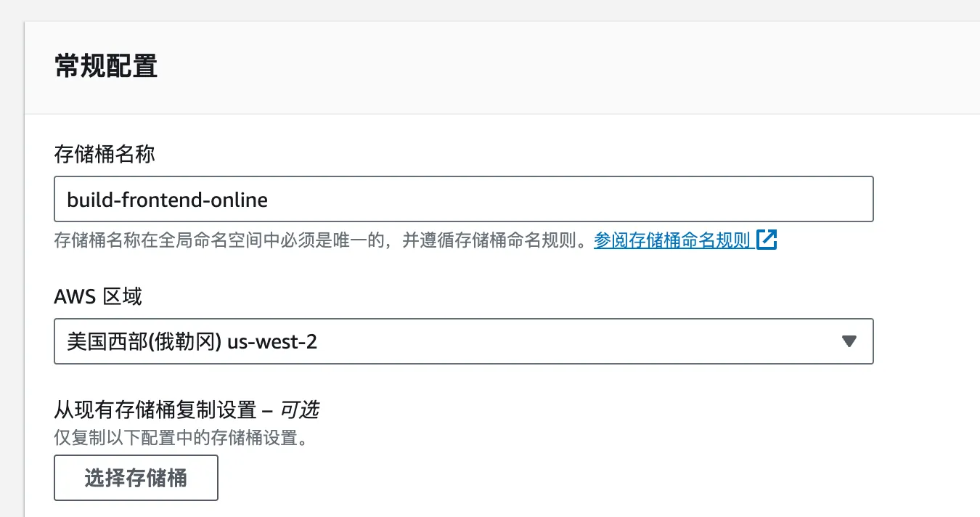Click the gray page background above the panel
980x517 pixels.
pyautogui.click(x=490, y=9)
